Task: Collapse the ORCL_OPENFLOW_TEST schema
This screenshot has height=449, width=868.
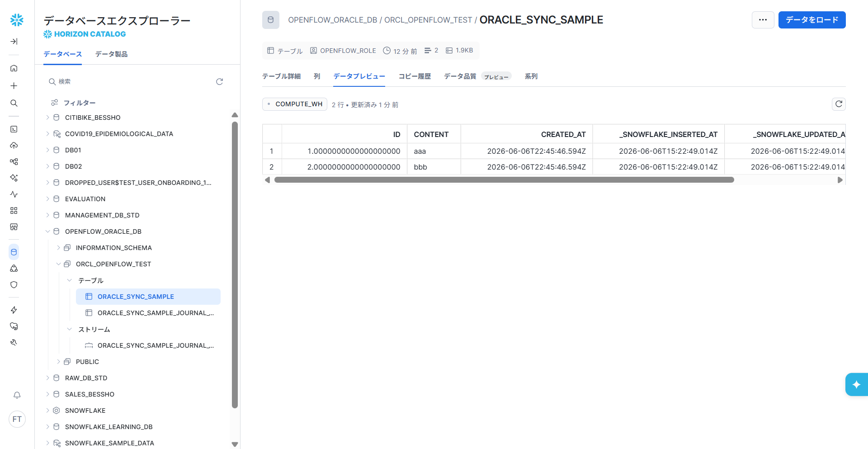Action: [58, 264]
